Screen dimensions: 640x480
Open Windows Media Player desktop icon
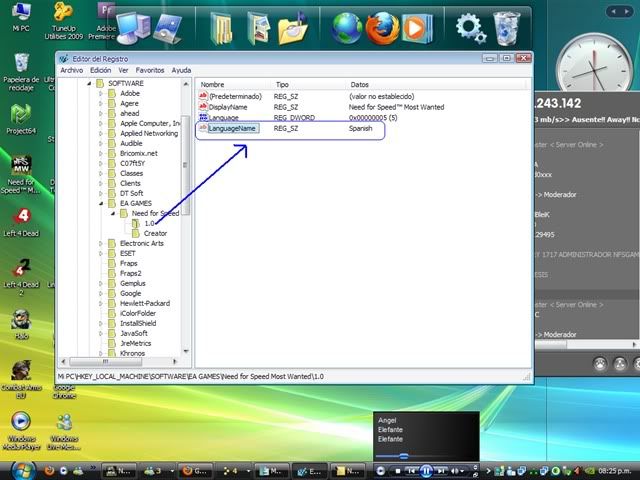pos(21,431)
